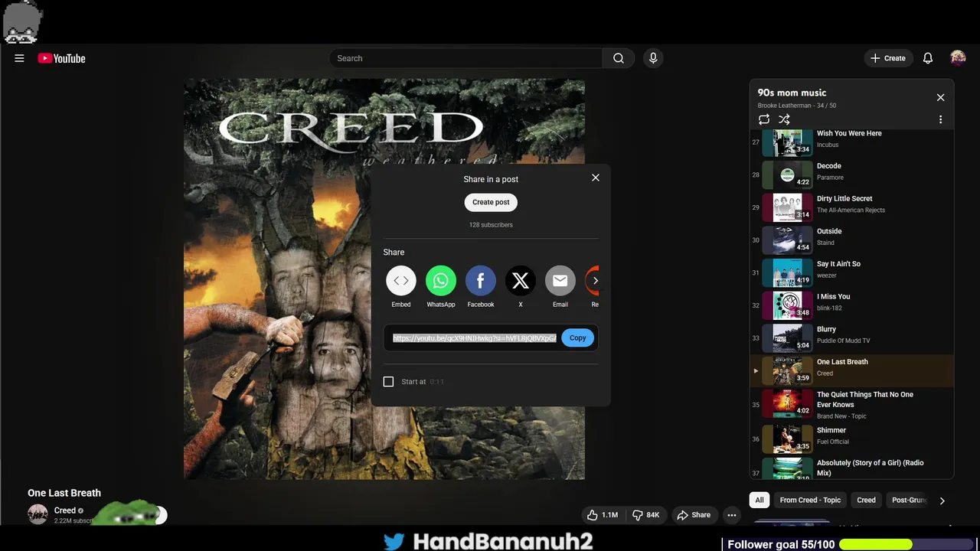The image size is (980, 551).
Task: Click the Create button in header
Action: point(887,58)
